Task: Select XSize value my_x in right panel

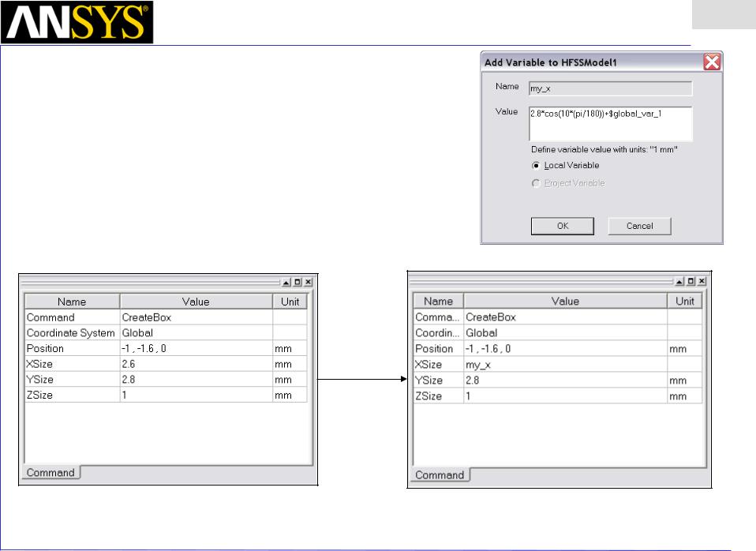Action: 565,364
